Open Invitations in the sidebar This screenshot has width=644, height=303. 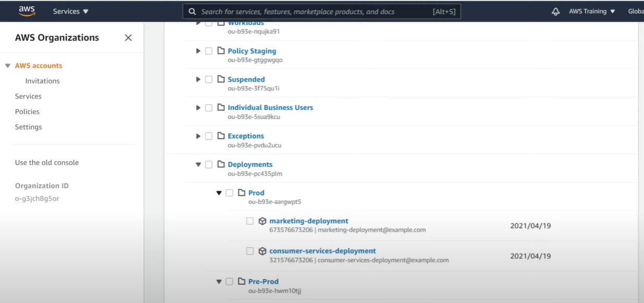(42, 81)
